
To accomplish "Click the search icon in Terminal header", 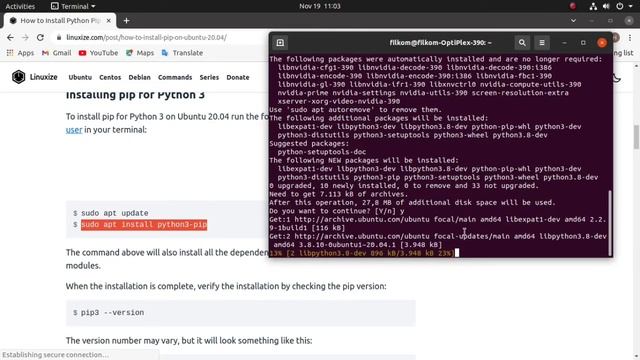I will point(522,42).
